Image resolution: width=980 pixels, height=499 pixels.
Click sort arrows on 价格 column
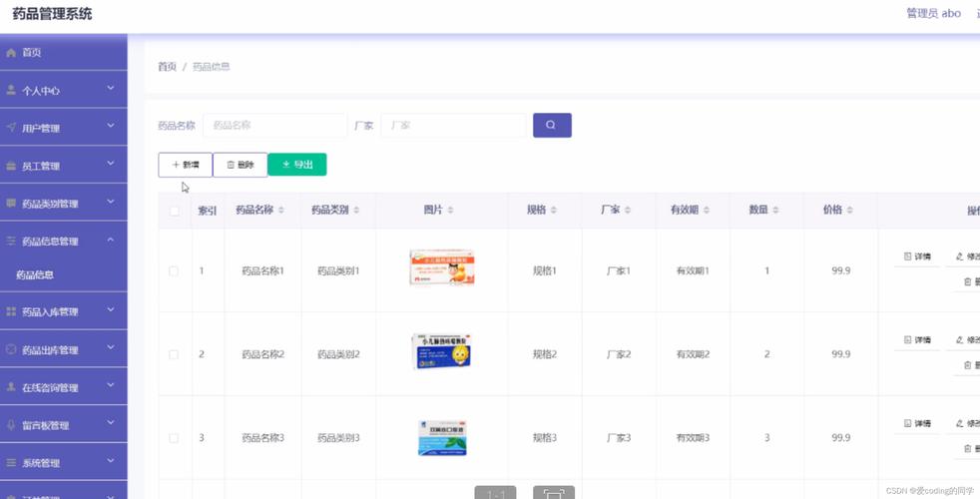click(x=851, y=211)
